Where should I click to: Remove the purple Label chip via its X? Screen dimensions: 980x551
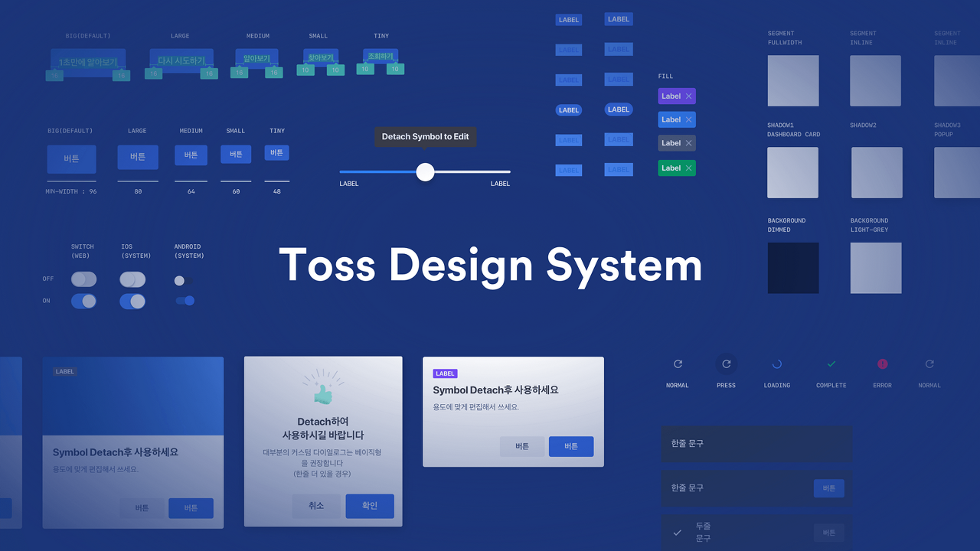pyautogui.click(x=688, y=96)
